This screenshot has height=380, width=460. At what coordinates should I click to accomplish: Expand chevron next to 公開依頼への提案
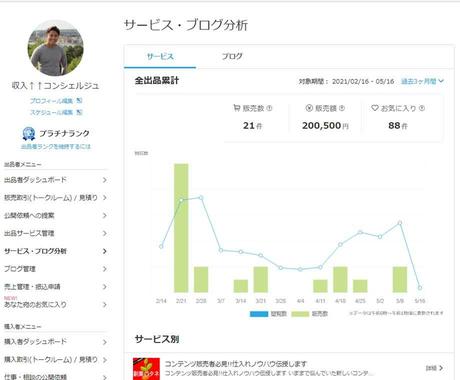click(x=105, y=216)
